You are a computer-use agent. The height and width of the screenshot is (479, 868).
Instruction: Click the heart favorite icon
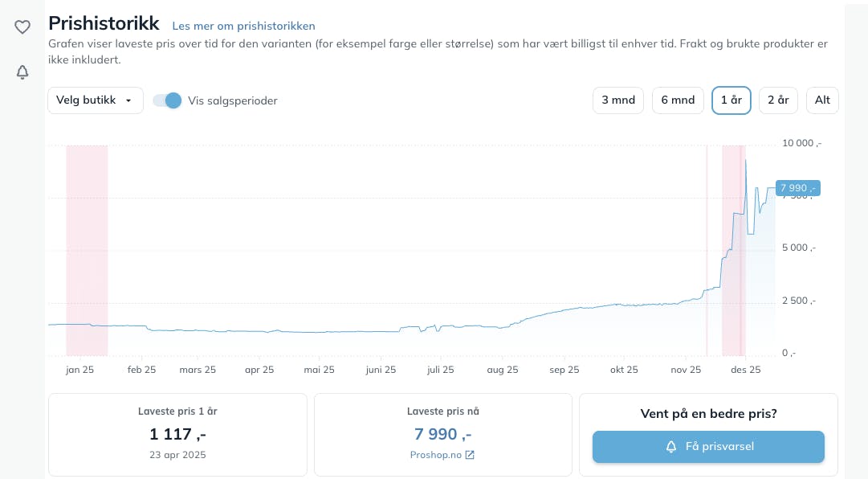coord(22,27)
